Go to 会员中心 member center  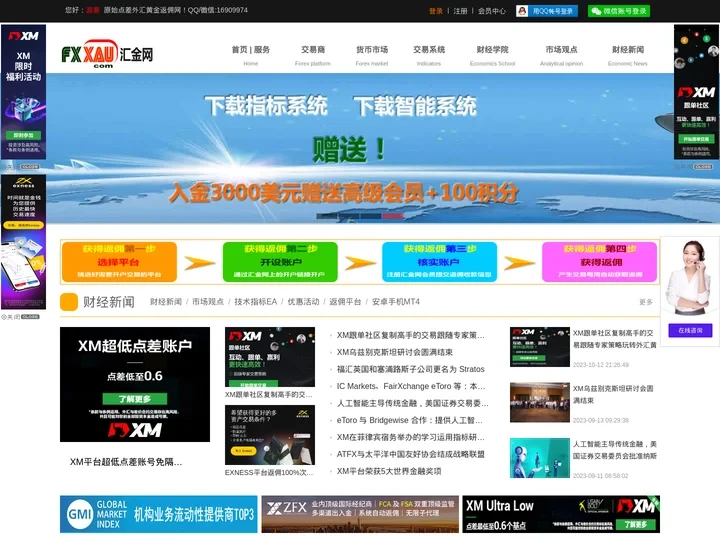click(491, 11)
